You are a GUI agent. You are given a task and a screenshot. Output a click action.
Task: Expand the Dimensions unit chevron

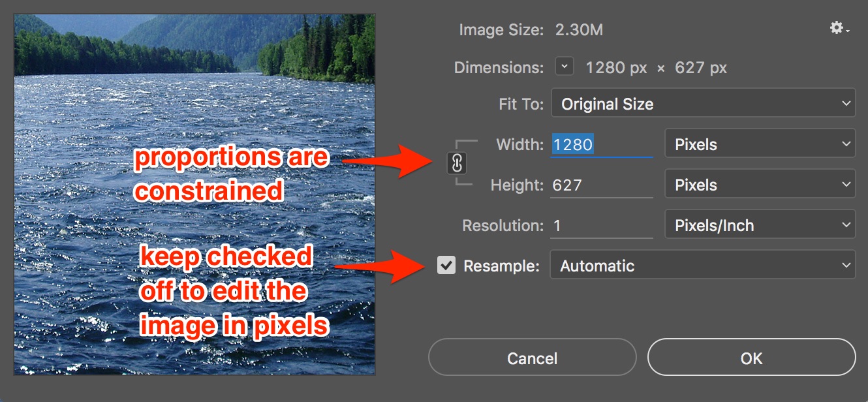[x=565, y=67]
